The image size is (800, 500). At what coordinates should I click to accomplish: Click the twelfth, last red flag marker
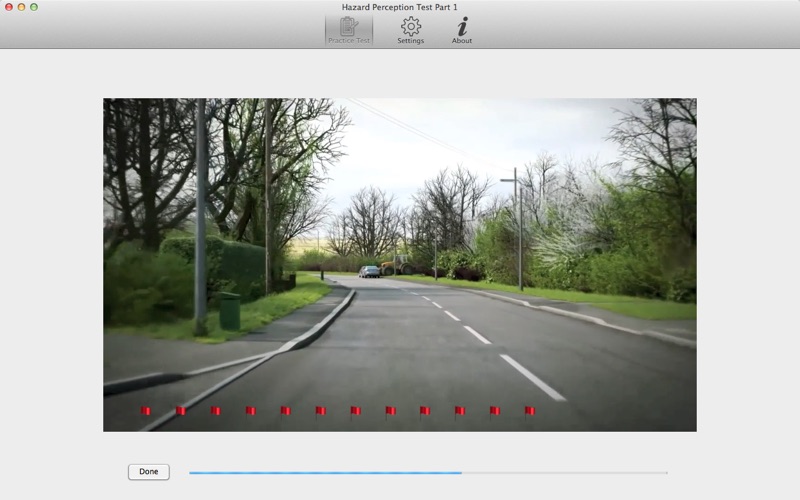[530, 411]
